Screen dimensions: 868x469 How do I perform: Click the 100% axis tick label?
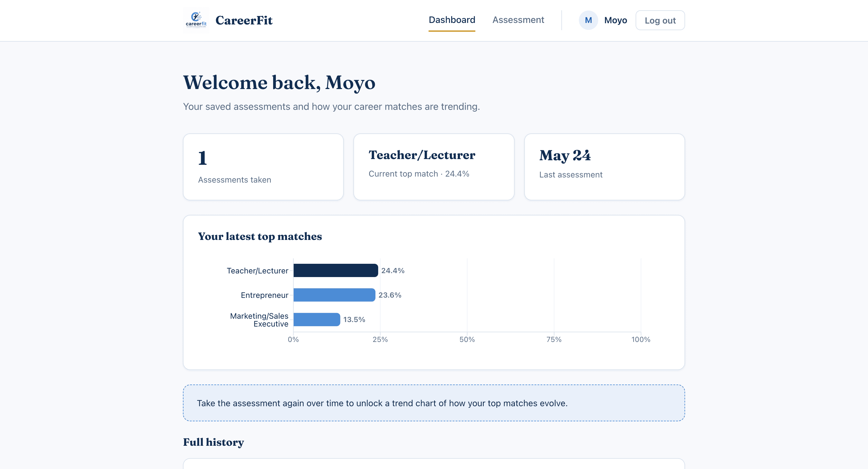tap(640, 340)
